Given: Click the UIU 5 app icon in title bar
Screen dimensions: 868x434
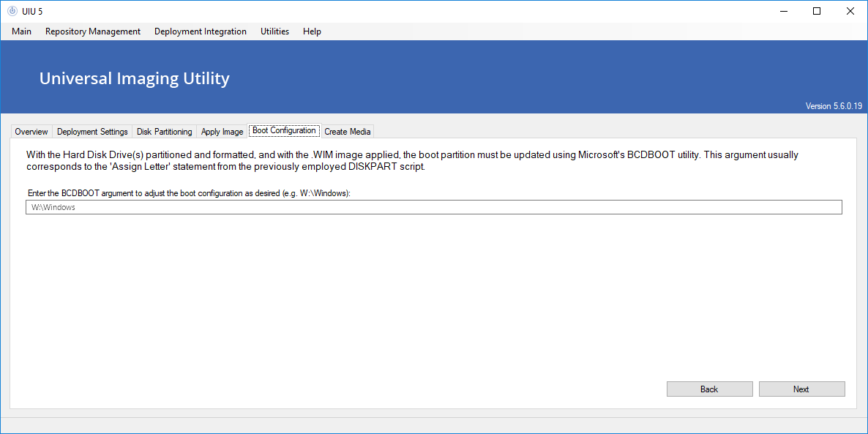Looking at the screenshot, I should (x=12, y=11).
